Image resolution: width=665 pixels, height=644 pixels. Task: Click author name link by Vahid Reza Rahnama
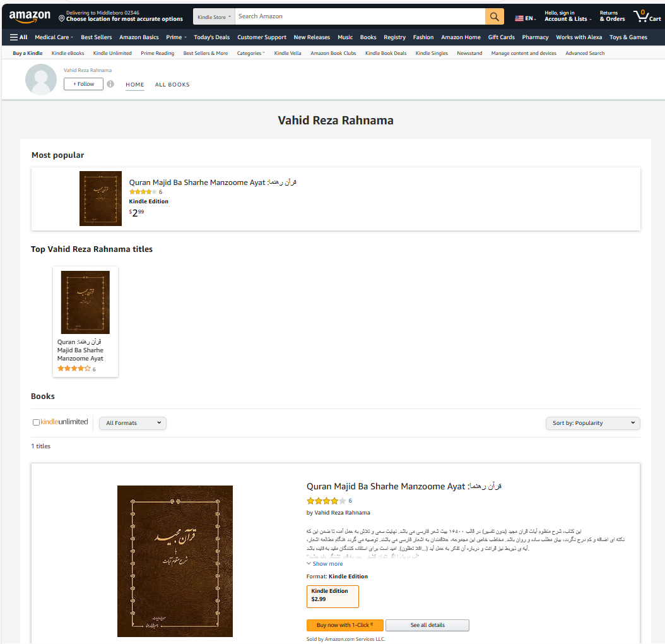(x=342, y=513)
